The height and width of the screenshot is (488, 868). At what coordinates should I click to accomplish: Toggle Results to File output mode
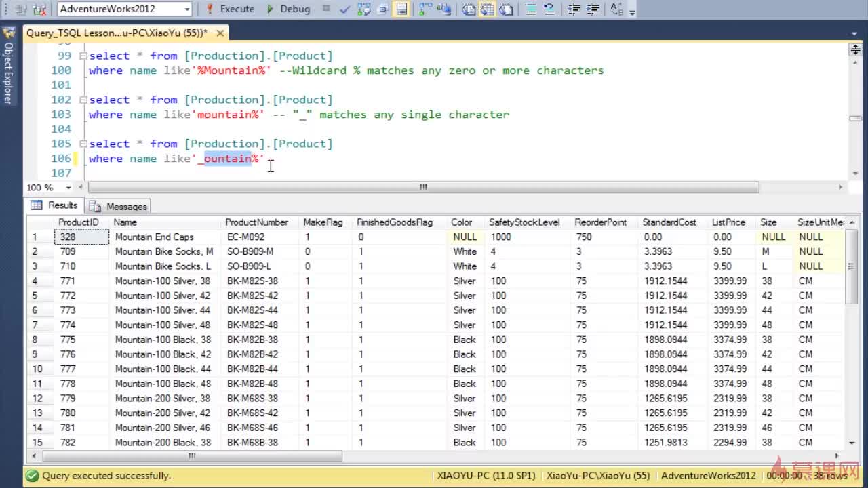point(506,9)
